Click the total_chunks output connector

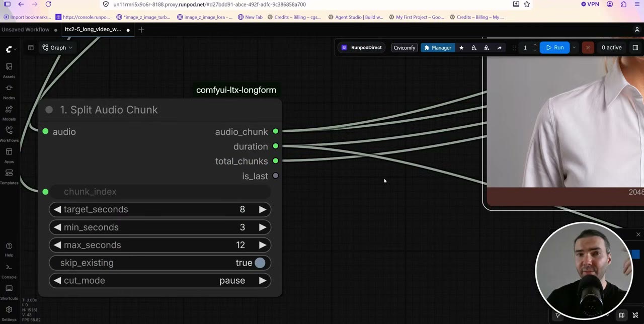pos(275,161)
